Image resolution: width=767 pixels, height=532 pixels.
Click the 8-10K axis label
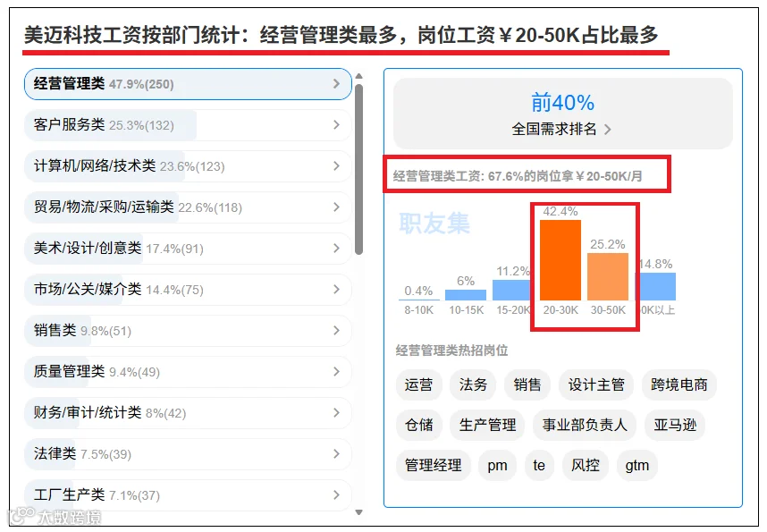coord(418,310)
